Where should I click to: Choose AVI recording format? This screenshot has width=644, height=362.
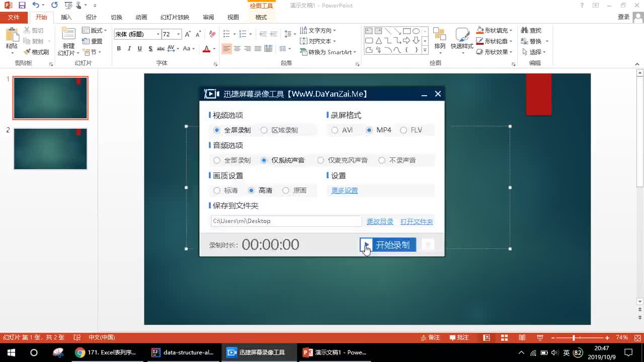(x=342, y=130)
